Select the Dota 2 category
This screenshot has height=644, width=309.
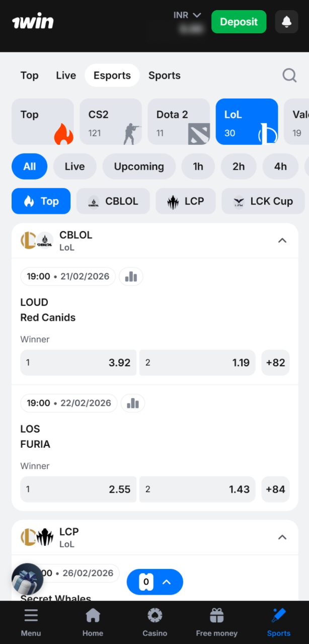pos(179,121)
